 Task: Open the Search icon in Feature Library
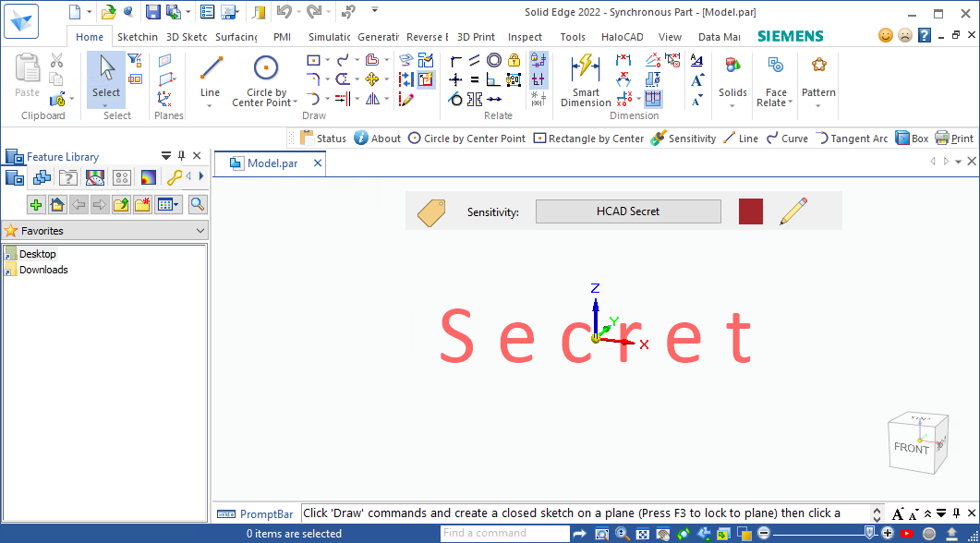197,204
